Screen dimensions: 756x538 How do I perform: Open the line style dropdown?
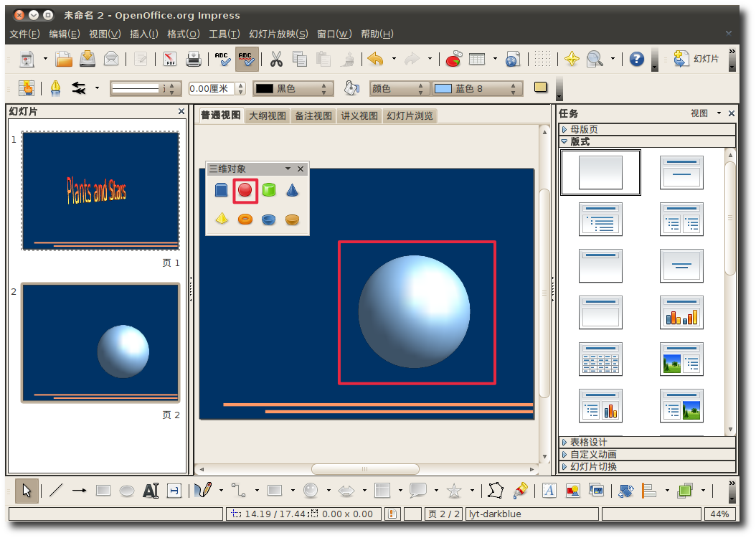(146, 89)
